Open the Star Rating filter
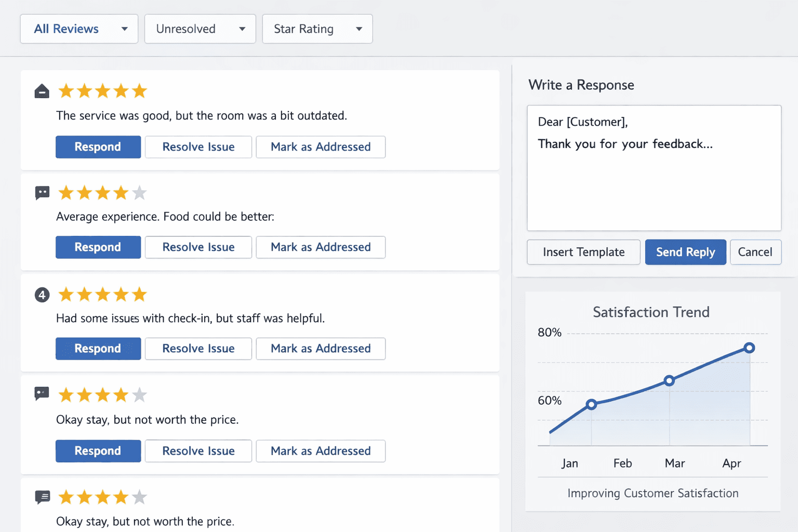 pyautogui.click(x=317, y=29)
